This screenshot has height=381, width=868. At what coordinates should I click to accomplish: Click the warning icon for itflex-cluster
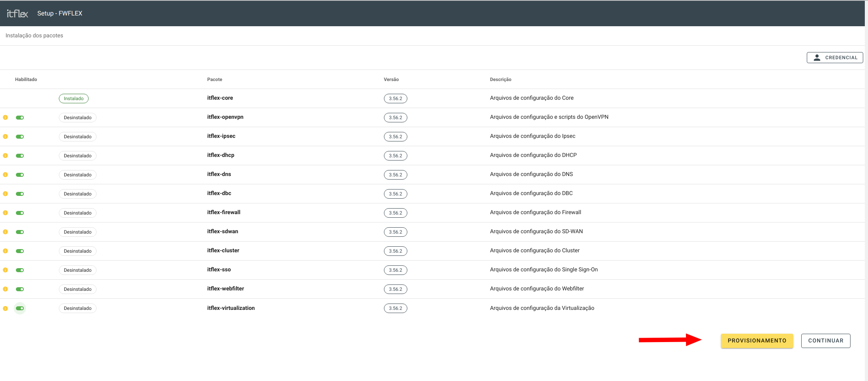click(x=6, y=251)
